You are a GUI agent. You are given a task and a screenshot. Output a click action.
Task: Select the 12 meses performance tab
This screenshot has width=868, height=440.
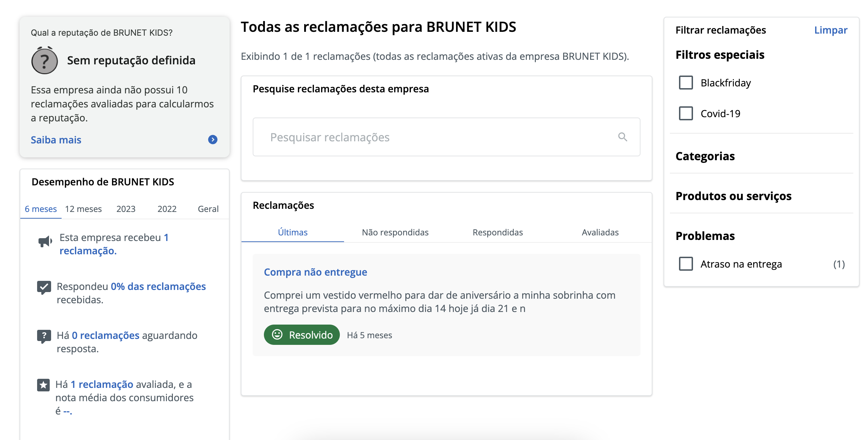83,209
